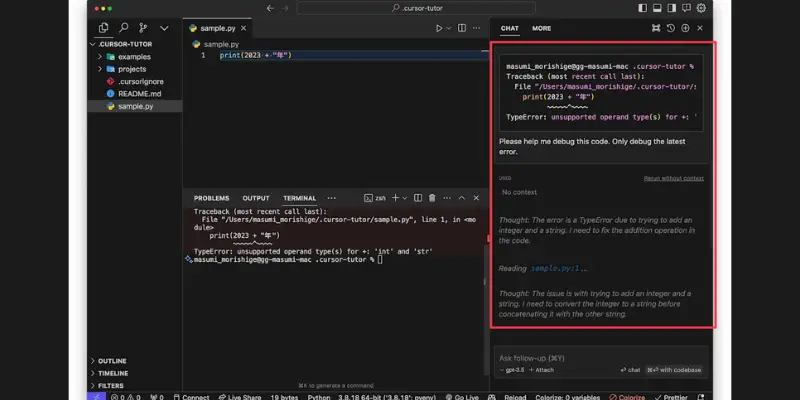Toggle Colorize in status bar
800x400 pixels.
(628, 397)
